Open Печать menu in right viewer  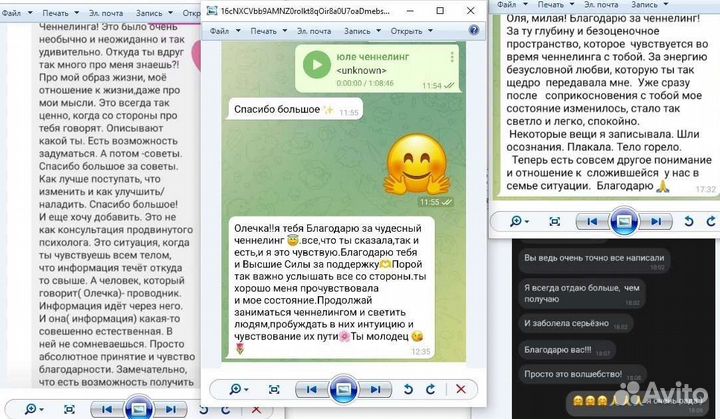click(551, 4)
